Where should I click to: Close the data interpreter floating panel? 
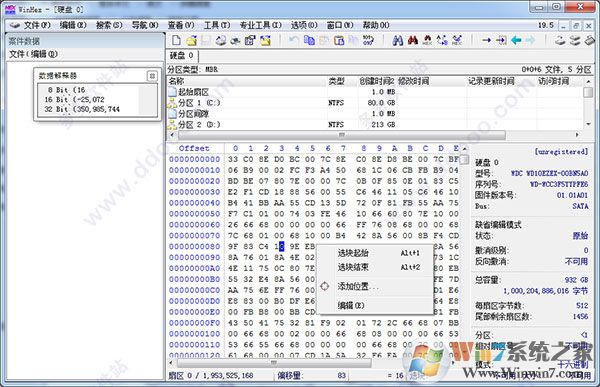(152, 76)
